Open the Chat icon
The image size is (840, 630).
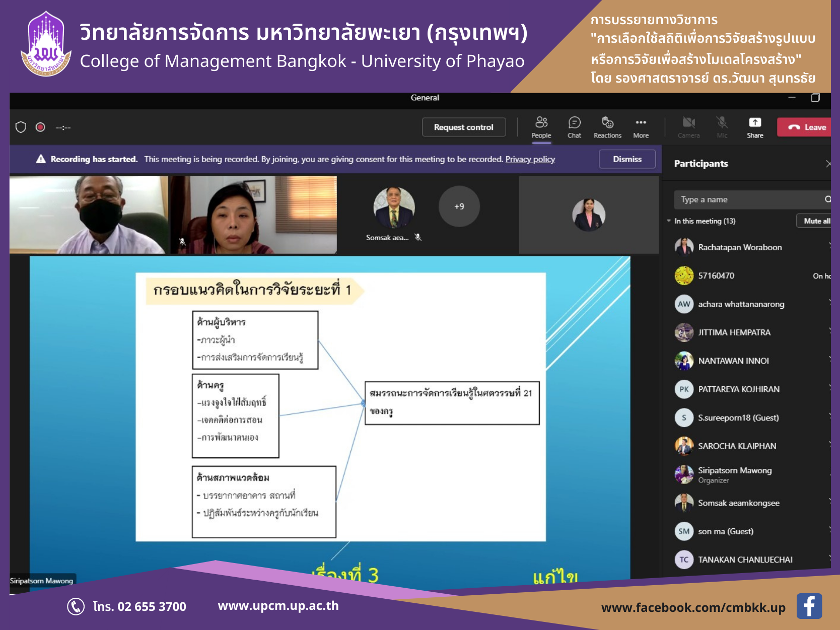574,127
